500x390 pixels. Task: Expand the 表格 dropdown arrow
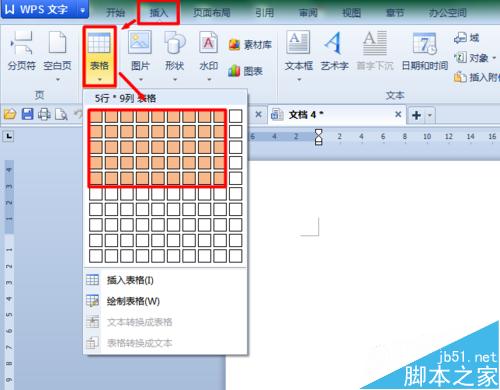tap(100, 80)
